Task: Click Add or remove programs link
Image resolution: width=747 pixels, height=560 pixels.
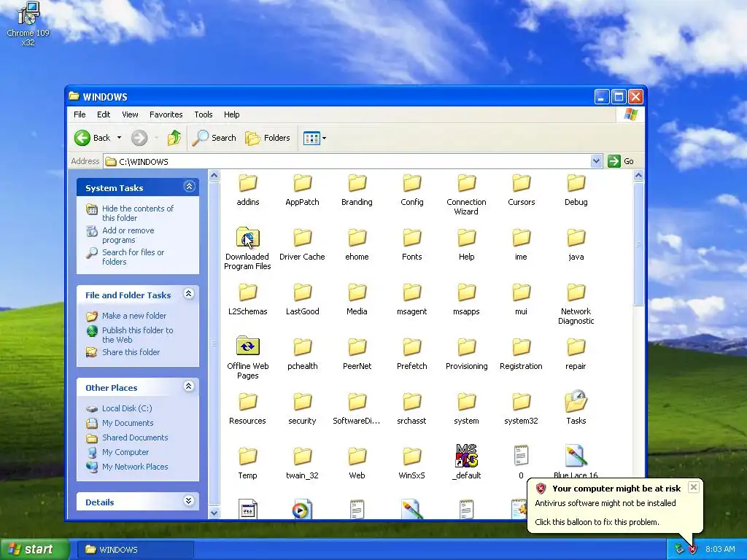Action: tap(128, 235)
